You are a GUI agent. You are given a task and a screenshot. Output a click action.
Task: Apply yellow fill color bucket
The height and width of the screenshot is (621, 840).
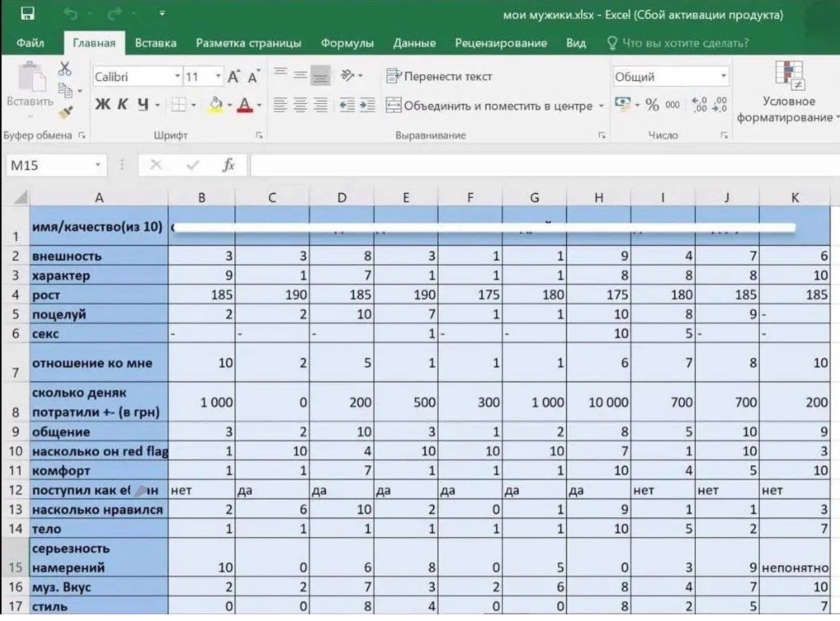[215, 105]
